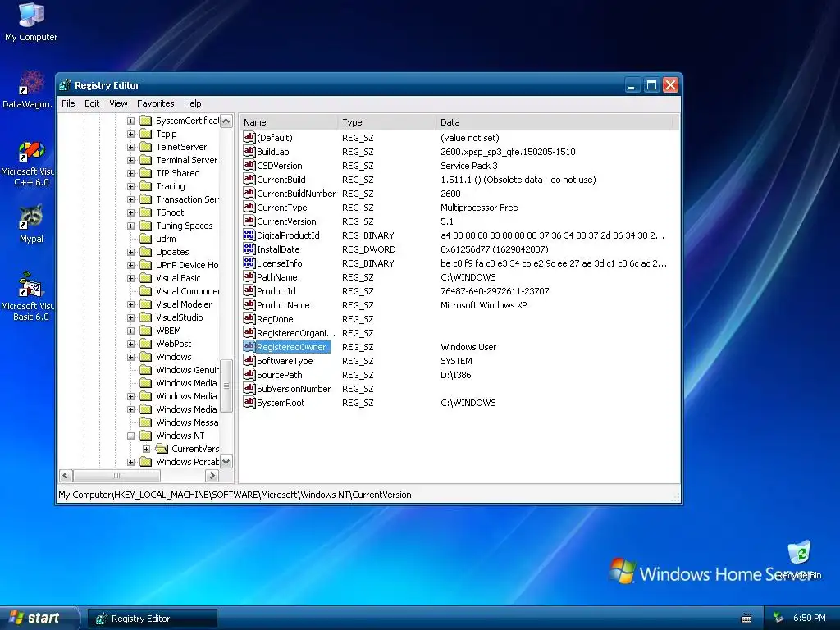Select the TIP Shared registry key
Screen dimensions: 840x630
point(177,173)
